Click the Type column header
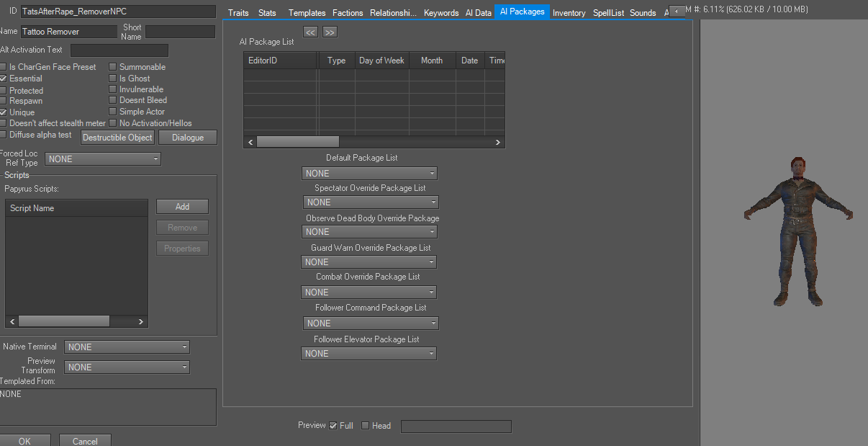The height and width of the screenshot is (446, 868). [x=336, y=61]
